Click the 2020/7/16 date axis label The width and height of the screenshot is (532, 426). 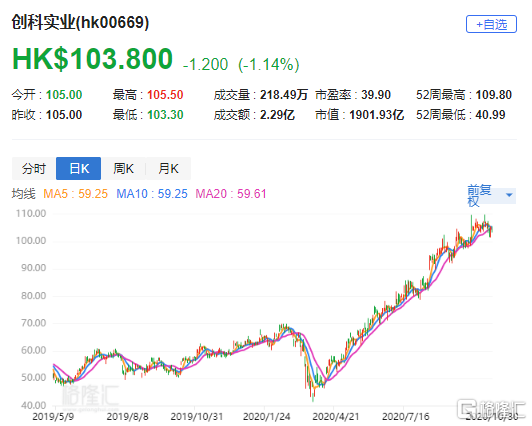pyautogui.click(x=406, y=417)
